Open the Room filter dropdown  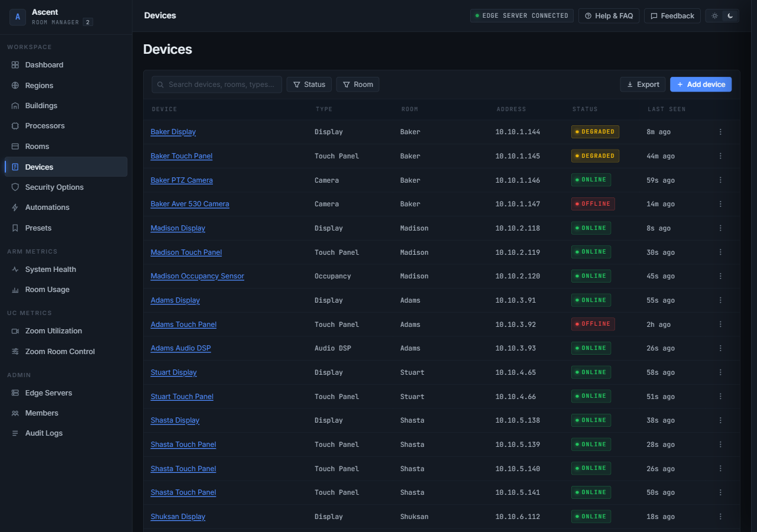(x=358, y=85)
